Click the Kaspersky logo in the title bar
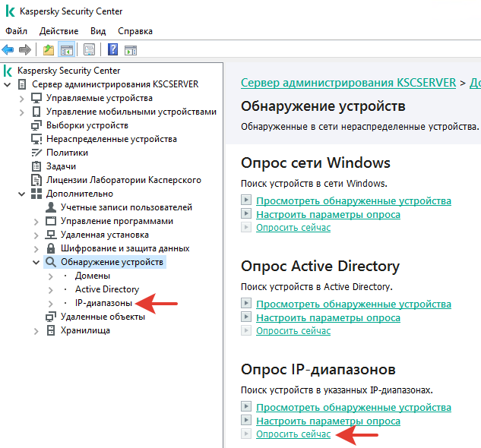 (x=10, y=11)
